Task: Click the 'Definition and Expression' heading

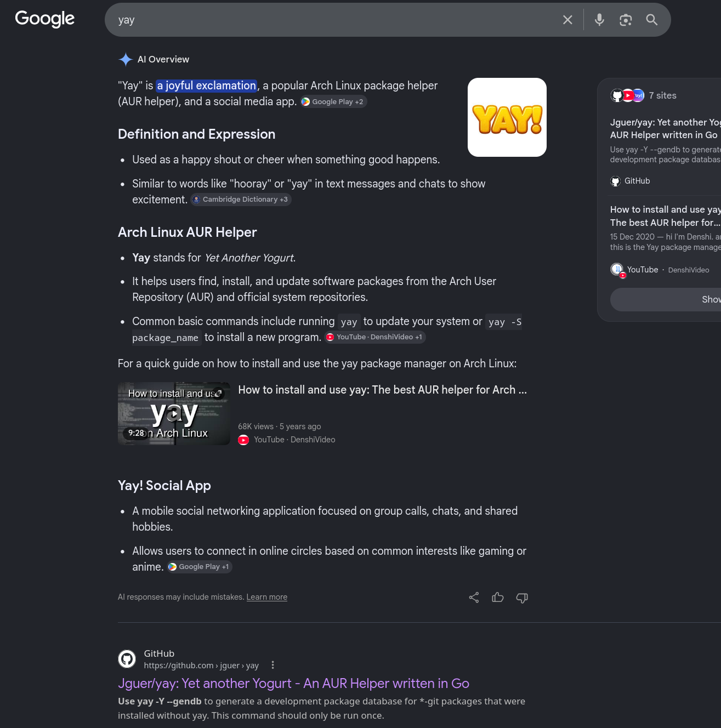Action: [x=197, y=134]
